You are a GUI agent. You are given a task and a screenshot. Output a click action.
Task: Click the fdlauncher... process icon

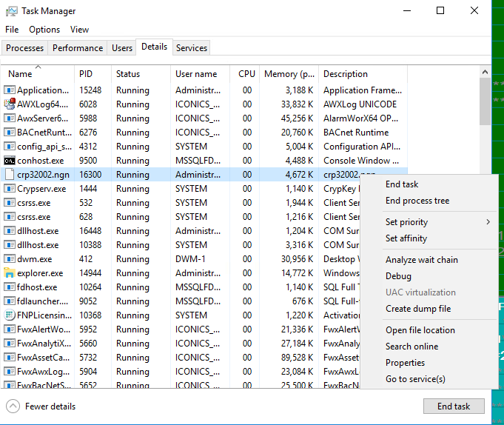[x=10, y=301]
